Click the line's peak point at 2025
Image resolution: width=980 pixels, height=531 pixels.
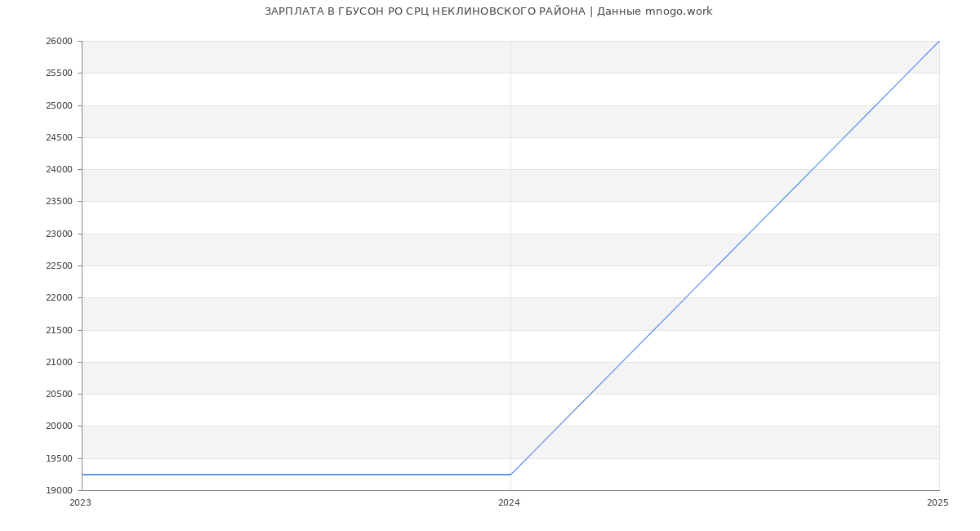(939, 41)
